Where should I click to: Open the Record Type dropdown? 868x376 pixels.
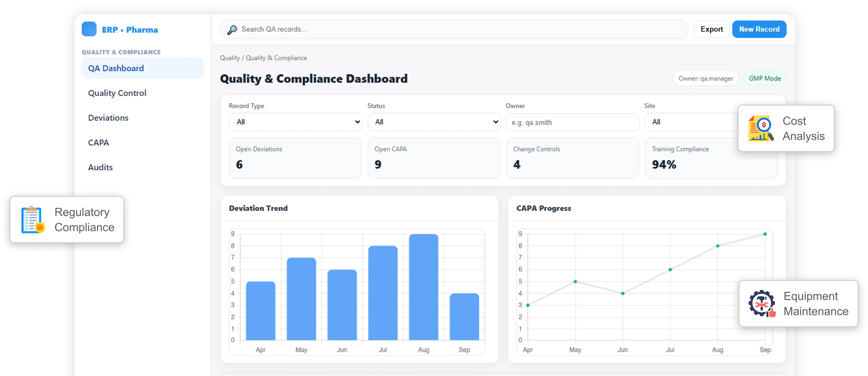(x=295, y=122)
